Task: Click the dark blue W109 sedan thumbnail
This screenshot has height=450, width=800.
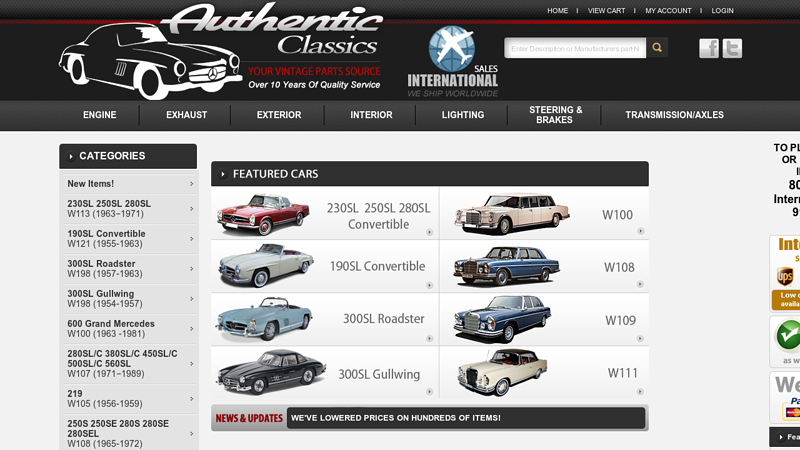Action: [x=503, y=319]
